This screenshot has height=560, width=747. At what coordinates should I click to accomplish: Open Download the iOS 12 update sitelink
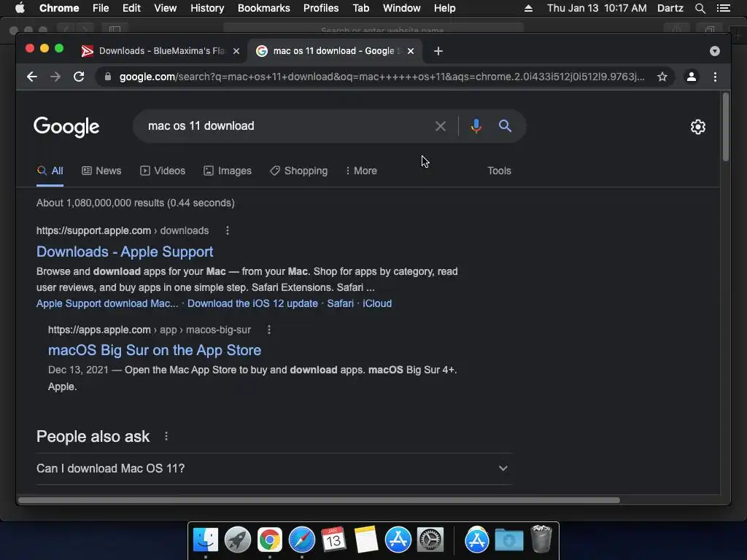pos(252,303)
